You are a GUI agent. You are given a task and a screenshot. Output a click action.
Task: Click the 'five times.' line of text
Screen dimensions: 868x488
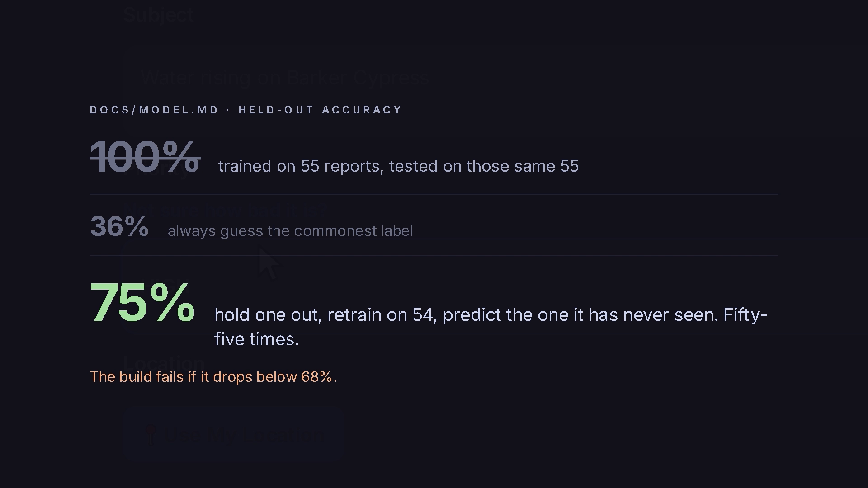257,339
